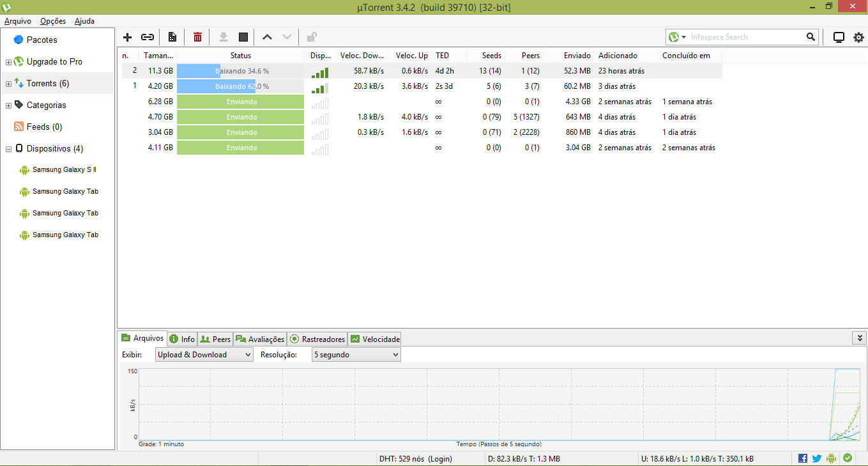
Task: Click the Unlock bundle padlock icon
Action: [312, 37]
